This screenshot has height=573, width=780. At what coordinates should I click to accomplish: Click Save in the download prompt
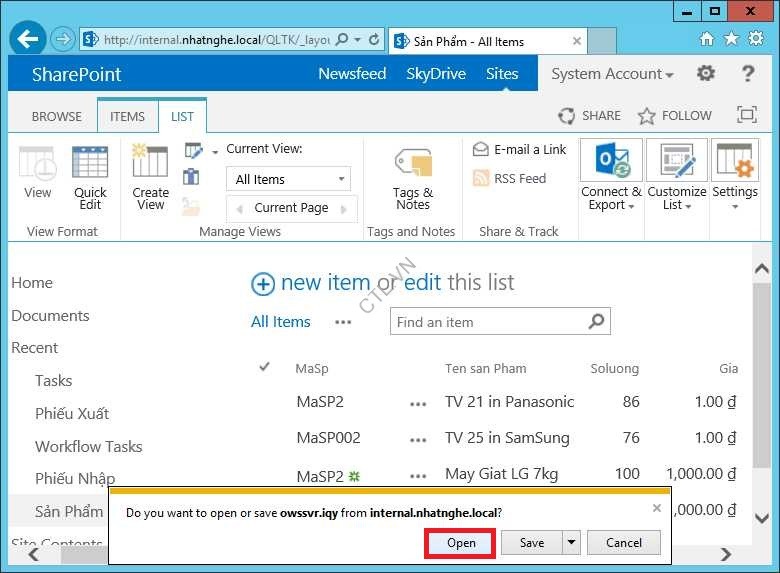(x=532, y=543)
